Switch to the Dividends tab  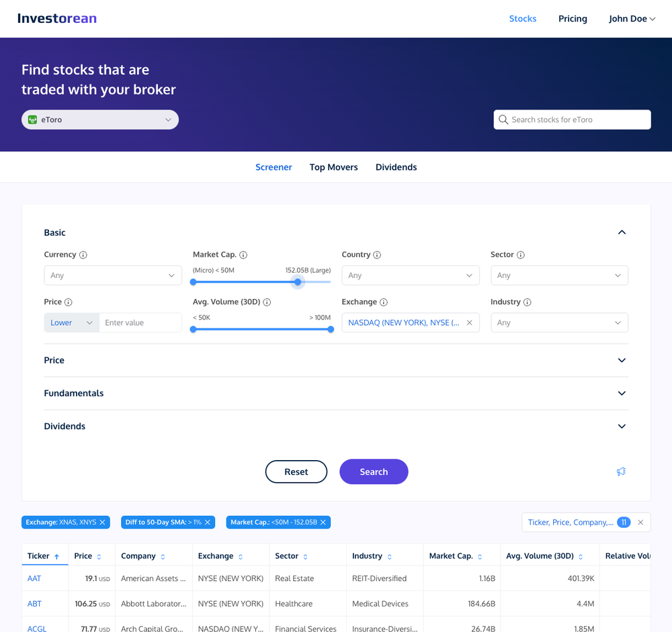[396, 167]
